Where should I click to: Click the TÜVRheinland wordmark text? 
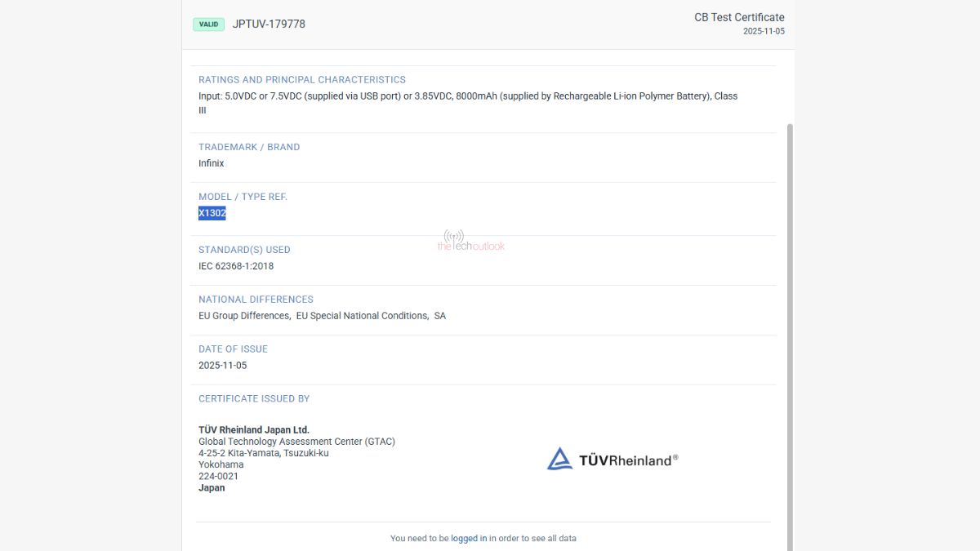(625, 460)
